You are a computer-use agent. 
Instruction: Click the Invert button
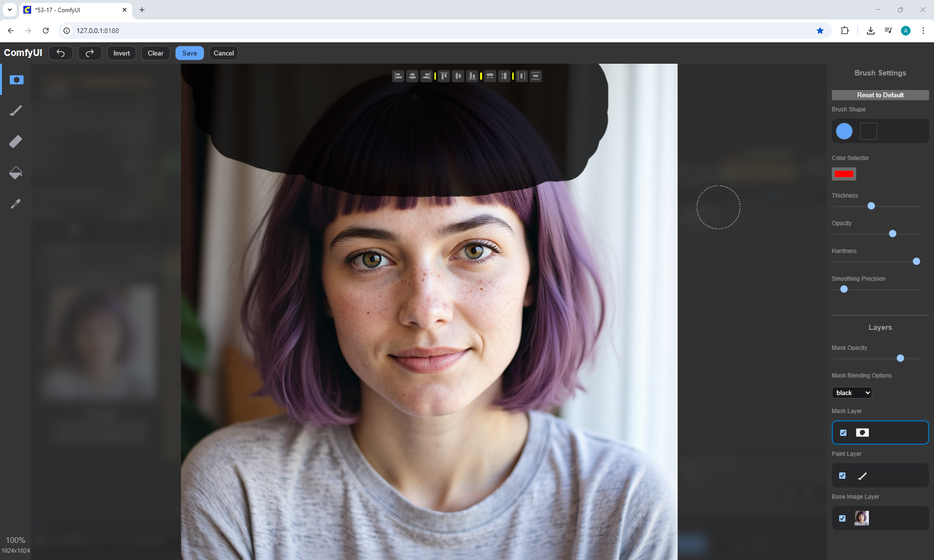tap(122, 53)
